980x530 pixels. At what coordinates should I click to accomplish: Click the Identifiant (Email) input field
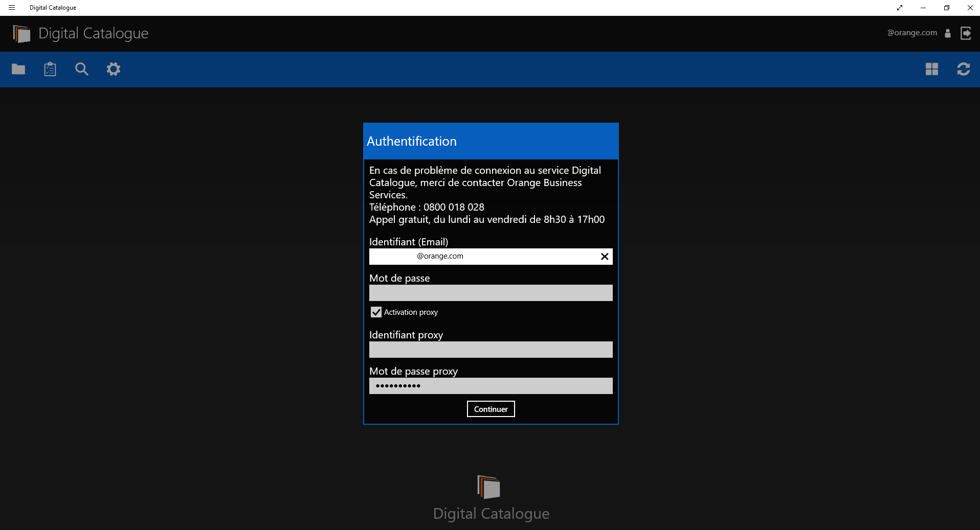(491, 257)
